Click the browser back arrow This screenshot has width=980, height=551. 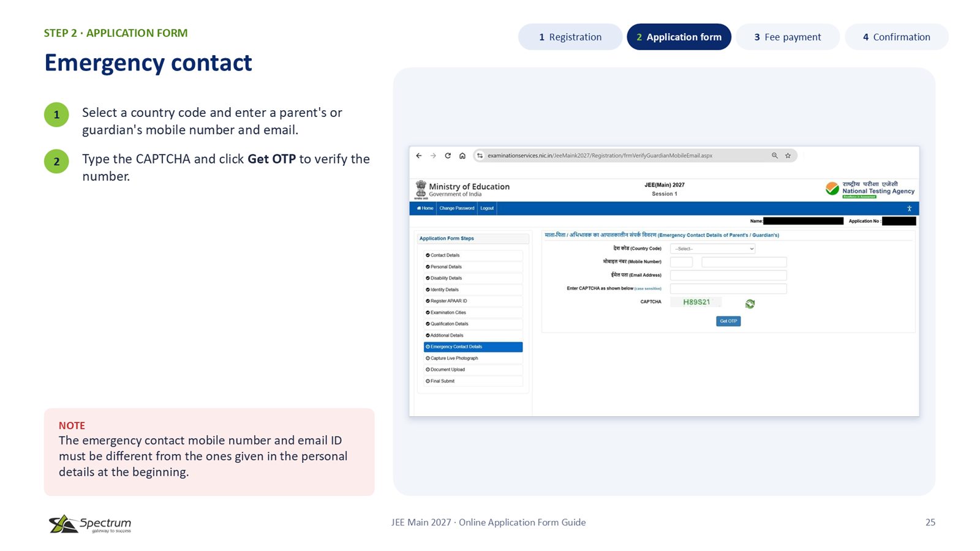click(x=419, y=156)
